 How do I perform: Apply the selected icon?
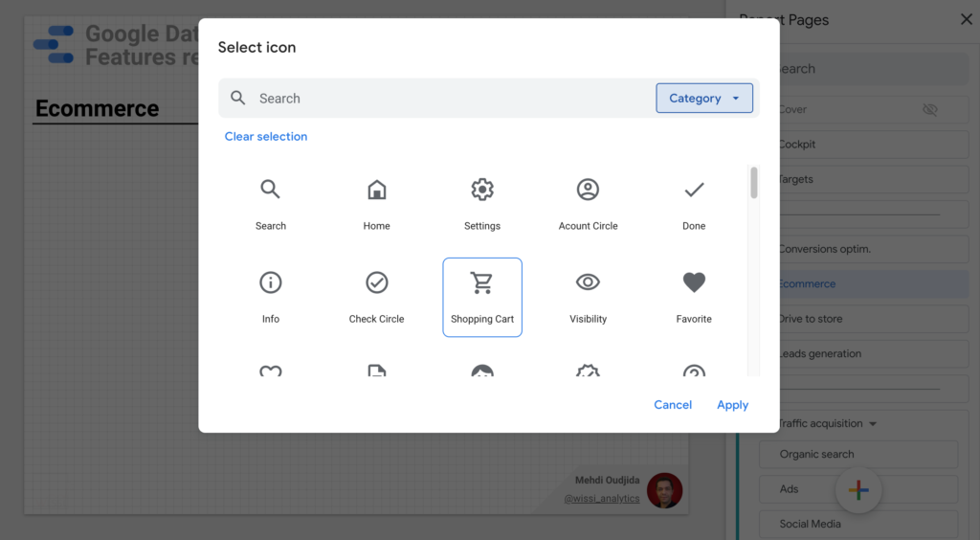click(x=732, y=405)
